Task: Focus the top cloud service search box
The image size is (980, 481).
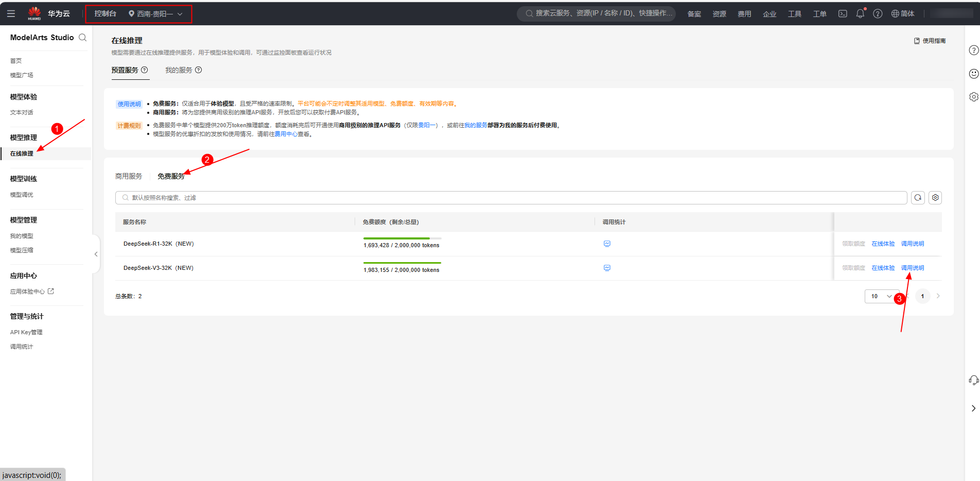Action: point(596,13)
